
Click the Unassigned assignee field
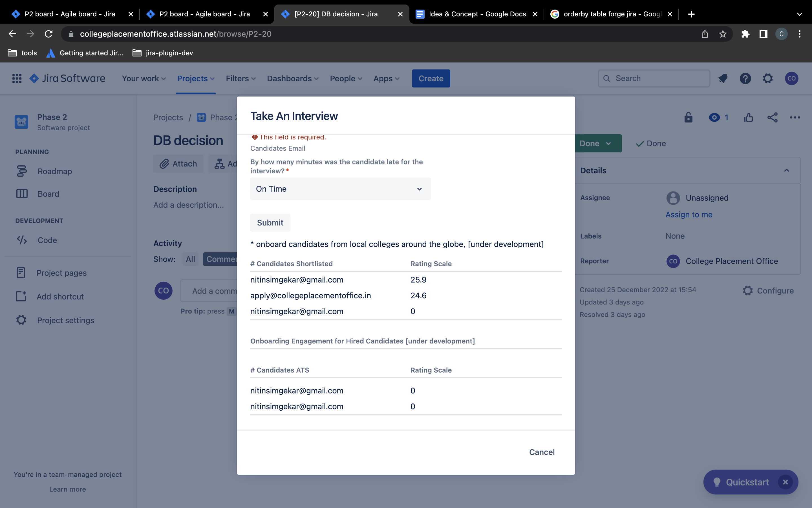[x=697, y=198]
